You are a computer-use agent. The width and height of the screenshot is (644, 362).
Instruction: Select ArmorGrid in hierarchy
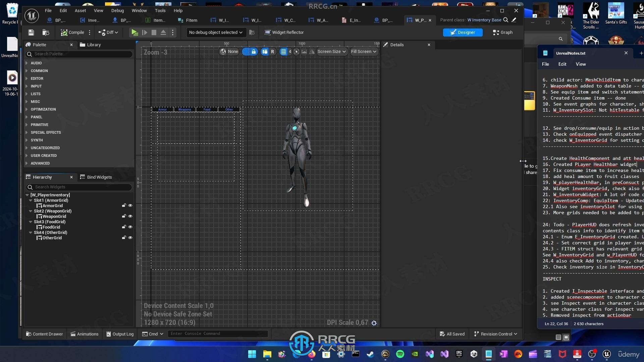pyautogui.click(x=52, y=206)
